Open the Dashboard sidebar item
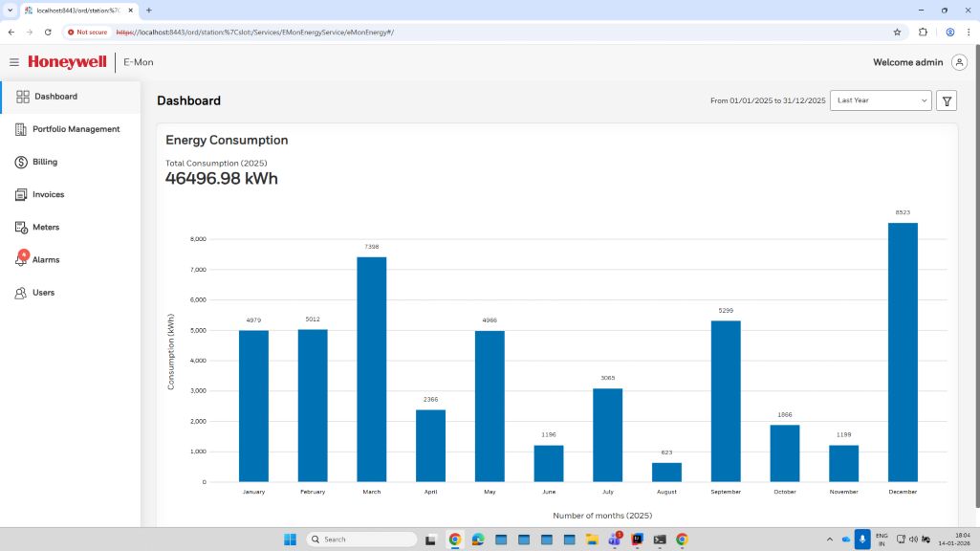The width and height of the screenshot is (980, 551). (x=55, y=97)
